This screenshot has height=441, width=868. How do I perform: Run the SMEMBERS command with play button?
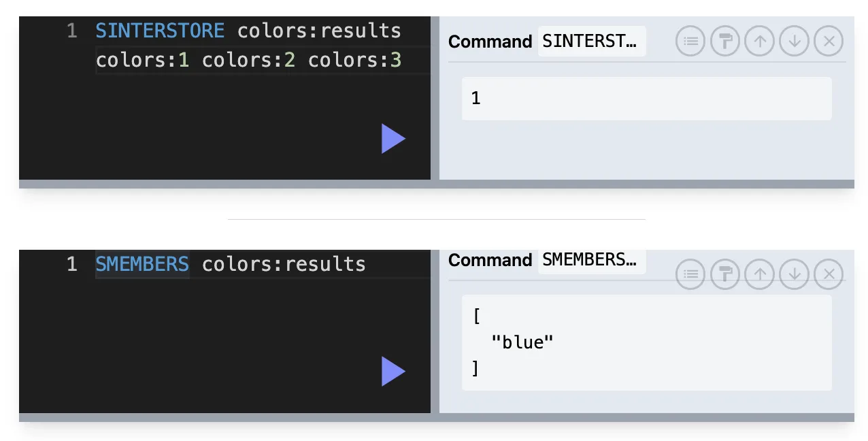(x=393, y=372)
